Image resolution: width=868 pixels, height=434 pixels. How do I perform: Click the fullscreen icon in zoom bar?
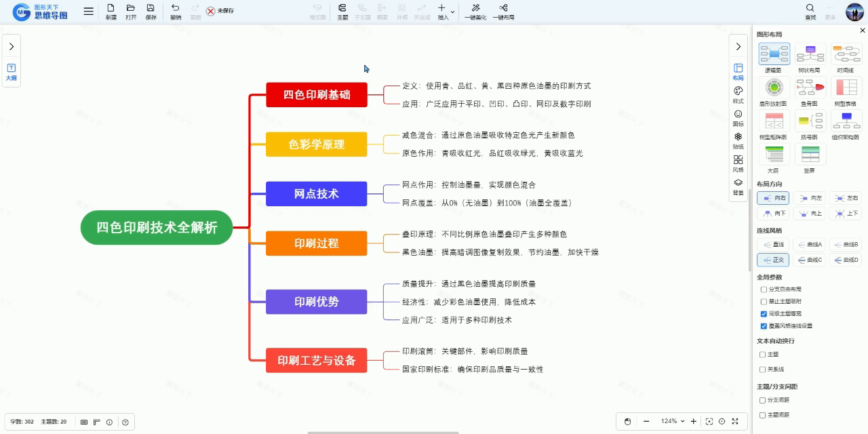(736, 421)
